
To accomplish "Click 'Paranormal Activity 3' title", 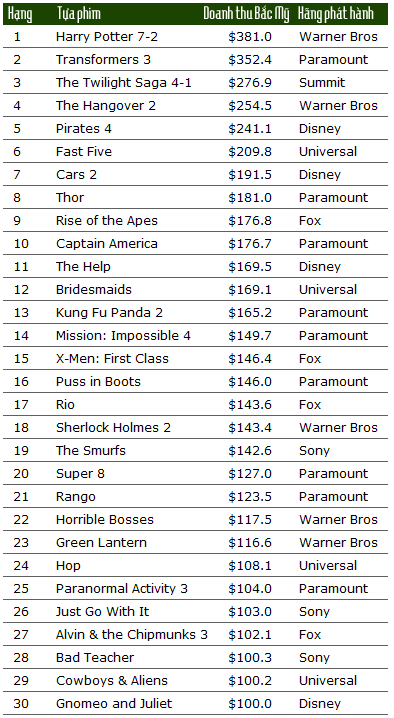I will click(122, 588).
